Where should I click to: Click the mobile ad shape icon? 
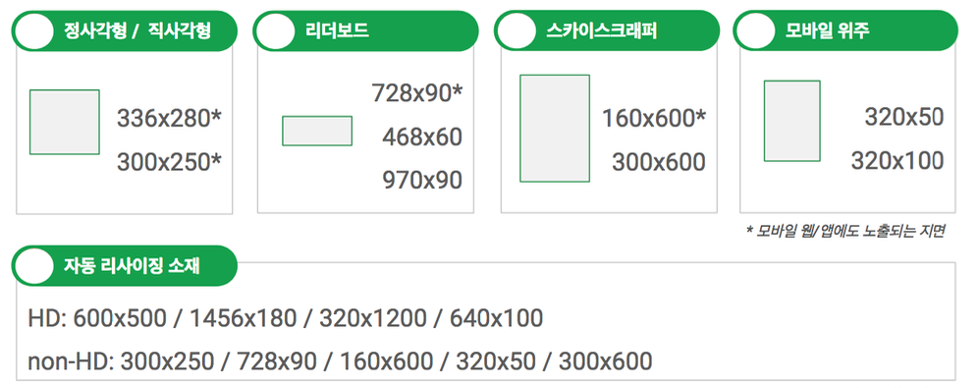[x=791, y=121]
